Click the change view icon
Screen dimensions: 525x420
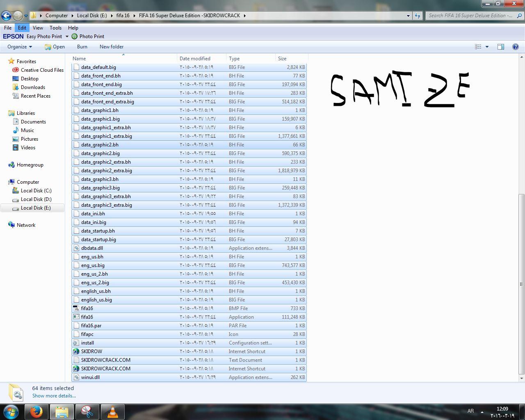[478, 47]
